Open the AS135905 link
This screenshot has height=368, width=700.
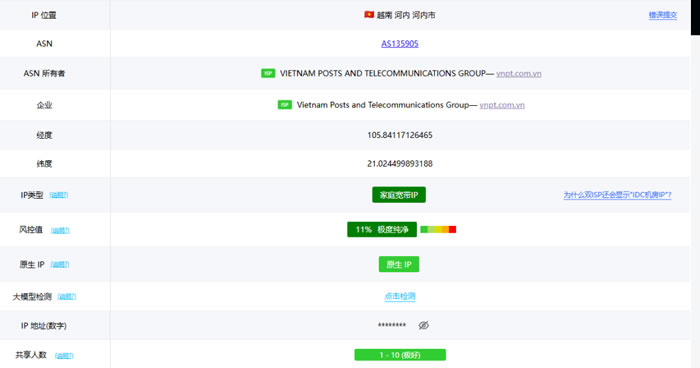[x=400, y=44]
